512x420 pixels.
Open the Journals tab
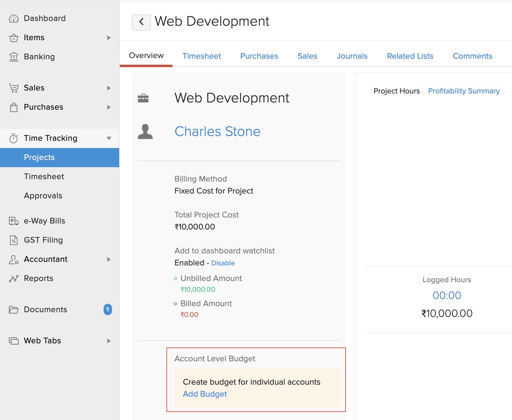coord(352,56)
